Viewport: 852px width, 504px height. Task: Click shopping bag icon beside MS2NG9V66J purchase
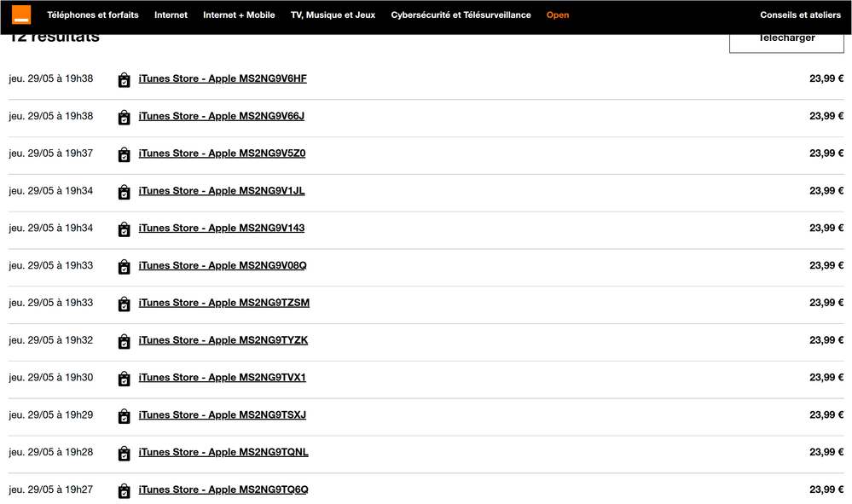point(124,118)
